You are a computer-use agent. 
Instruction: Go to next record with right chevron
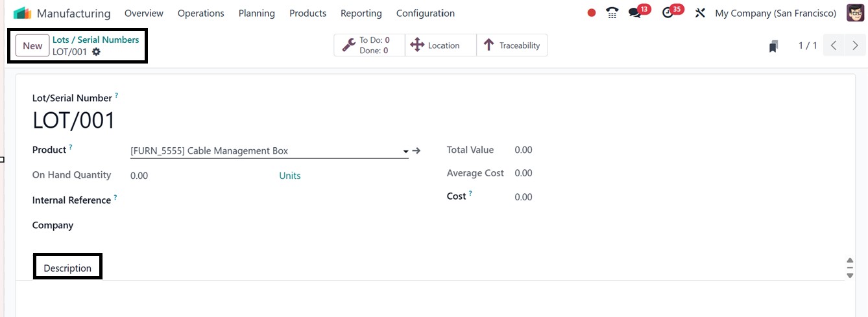[x=855, y=45]
